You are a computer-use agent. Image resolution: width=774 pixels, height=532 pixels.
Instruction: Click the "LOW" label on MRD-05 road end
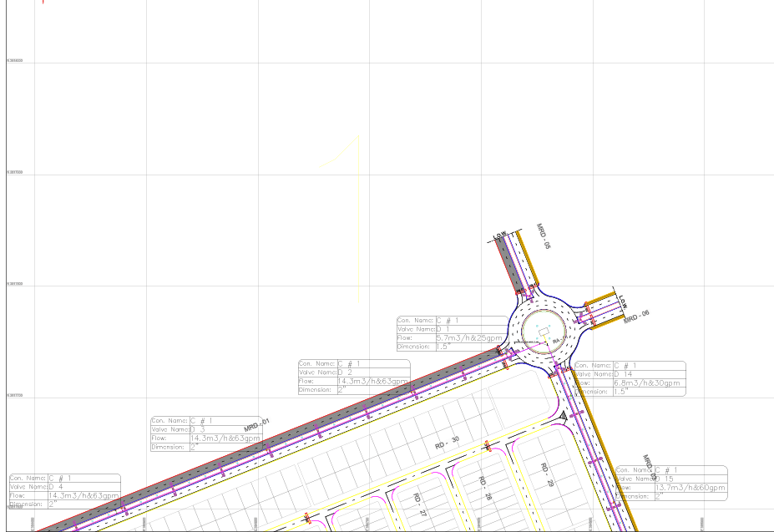click(x=500, y=236)
